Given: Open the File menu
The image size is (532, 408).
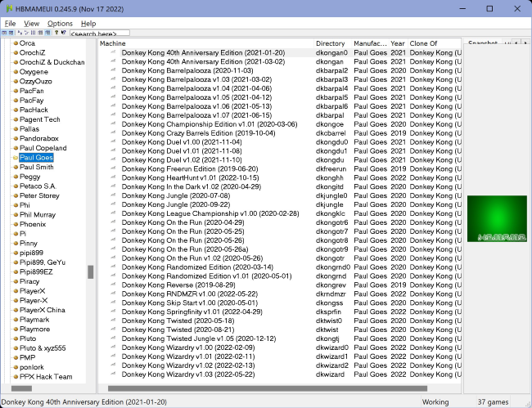Looking at the screenshot, I should [10, 24].
